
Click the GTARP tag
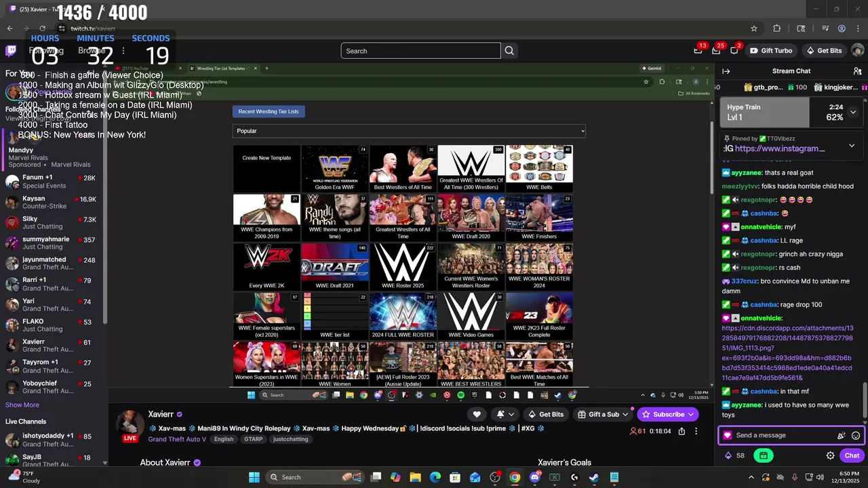(x=253, y=439)
